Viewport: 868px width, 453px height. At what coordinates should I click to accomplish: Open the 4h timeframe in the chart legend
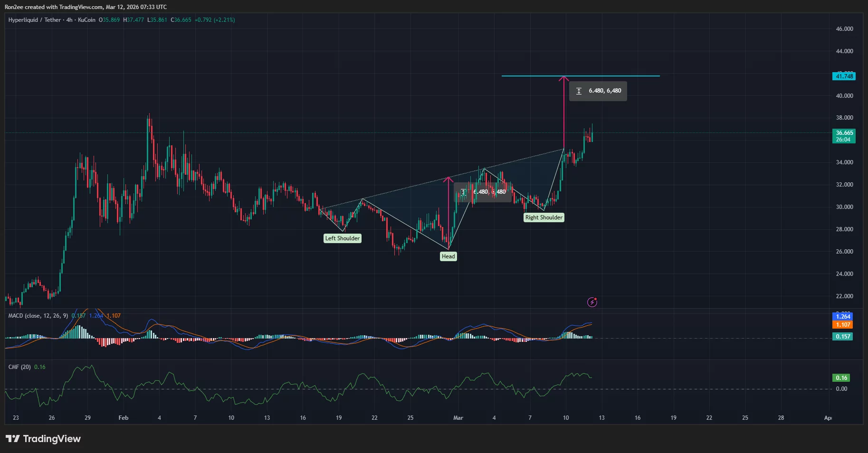pos(69,20)
